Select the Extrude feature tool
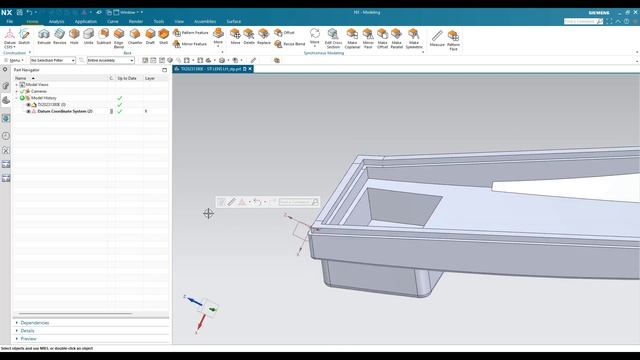 (44, 36)
